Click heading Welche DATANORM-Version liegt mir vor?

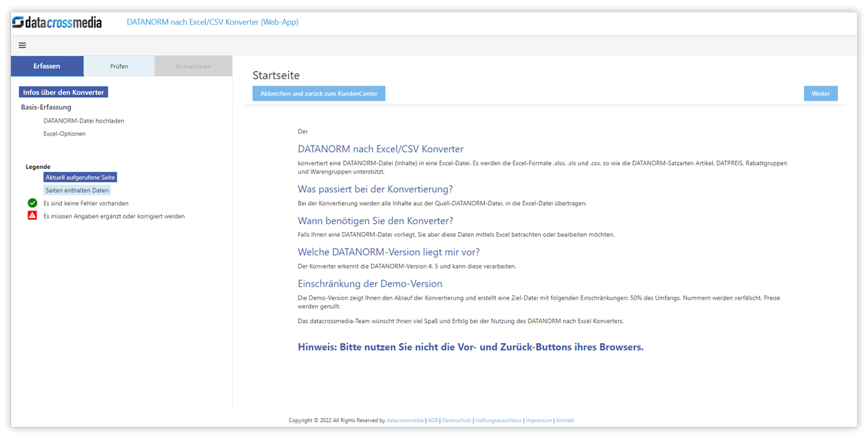[x=389, y=252]
